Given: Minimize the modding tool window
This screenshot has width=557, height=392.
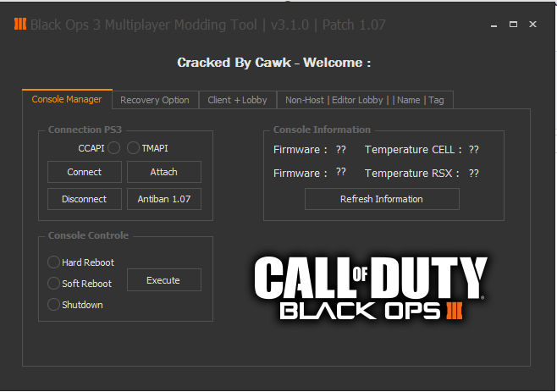Looking at the screenshot, I should [x=494, y=25].
